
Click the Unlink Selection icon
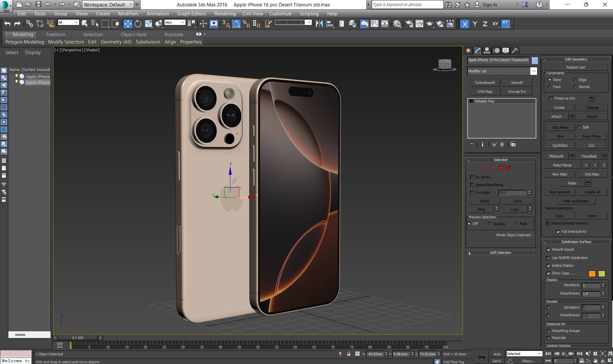(40, 24)
